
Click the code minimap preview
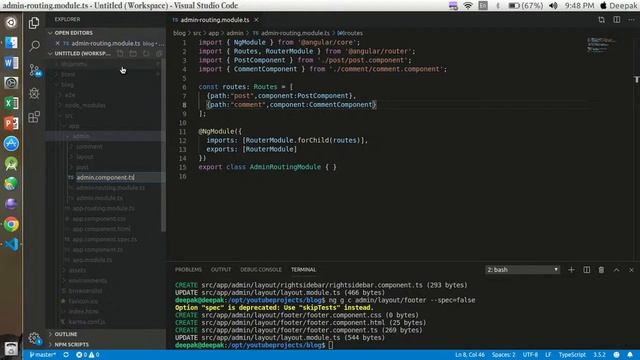pos(601,44)
